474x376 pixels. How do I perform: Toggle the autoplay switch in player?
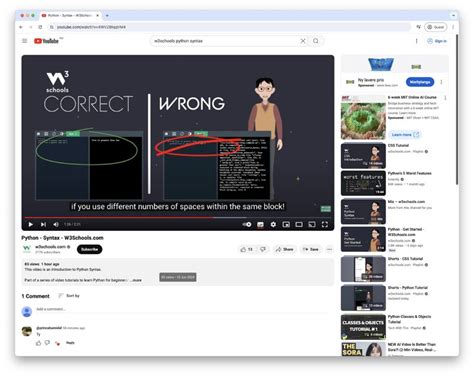247,224
